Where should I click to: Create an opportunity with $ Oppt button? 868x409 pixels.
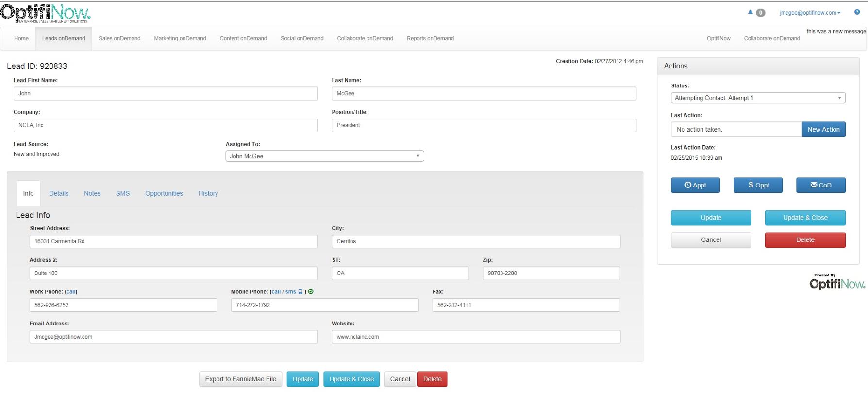tap(758, 185)
